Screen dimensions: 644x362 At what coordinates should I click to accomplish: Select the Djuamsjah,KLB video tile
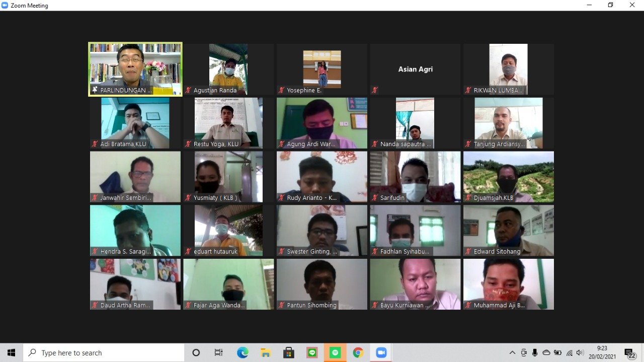(508, 176)
